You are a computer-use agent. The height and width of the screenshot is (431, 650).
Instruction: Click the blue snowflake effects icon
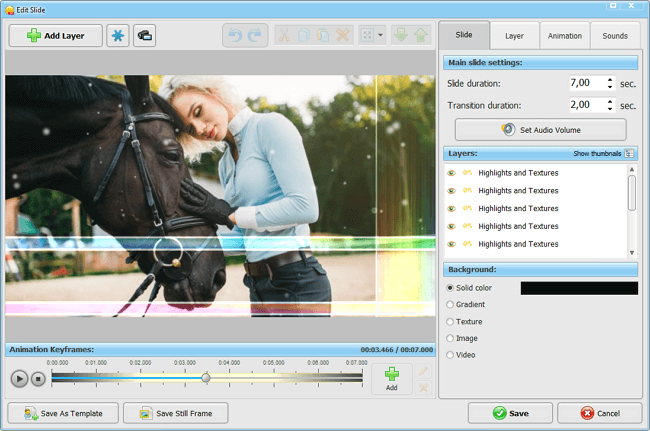pos(118,36)
